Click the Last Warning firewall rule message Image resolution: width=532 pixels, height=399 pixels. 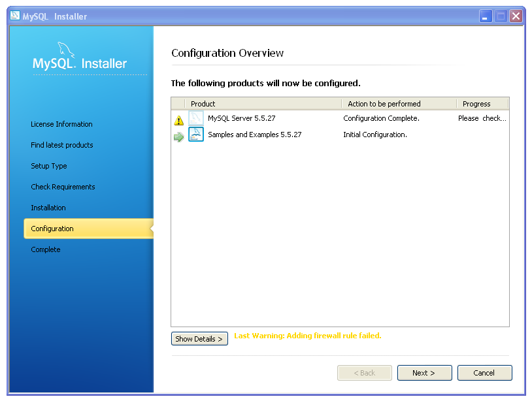(x=308, y=336)
